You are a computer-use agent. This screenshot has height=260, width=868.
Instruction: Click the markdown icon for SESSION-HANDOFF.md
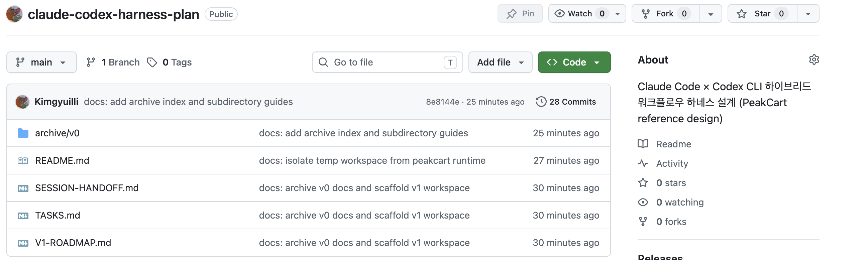(23, 188)
